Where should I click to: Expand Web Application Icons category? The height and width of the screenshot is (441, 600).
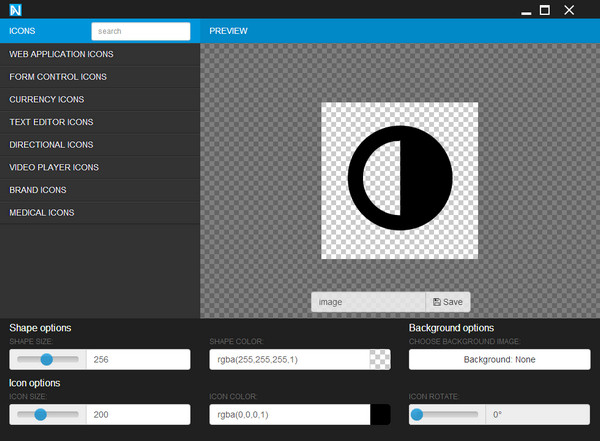click(x=61, y=54)
